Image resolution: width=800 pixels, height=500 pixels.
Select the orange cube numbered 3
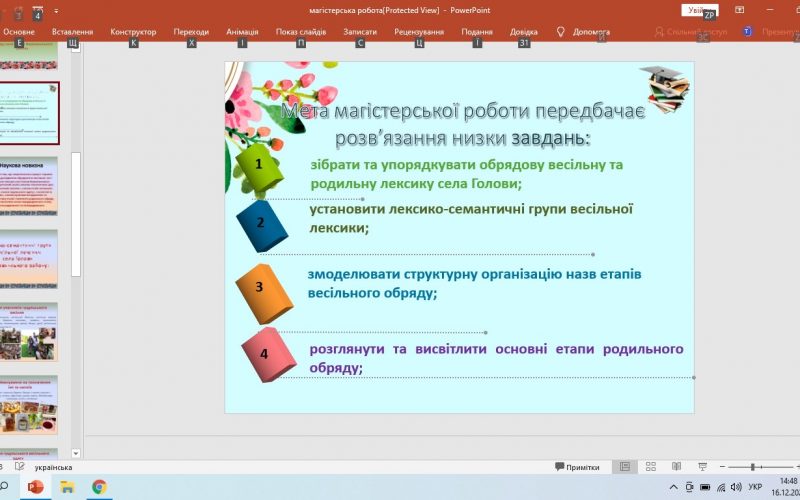[264, 293]
